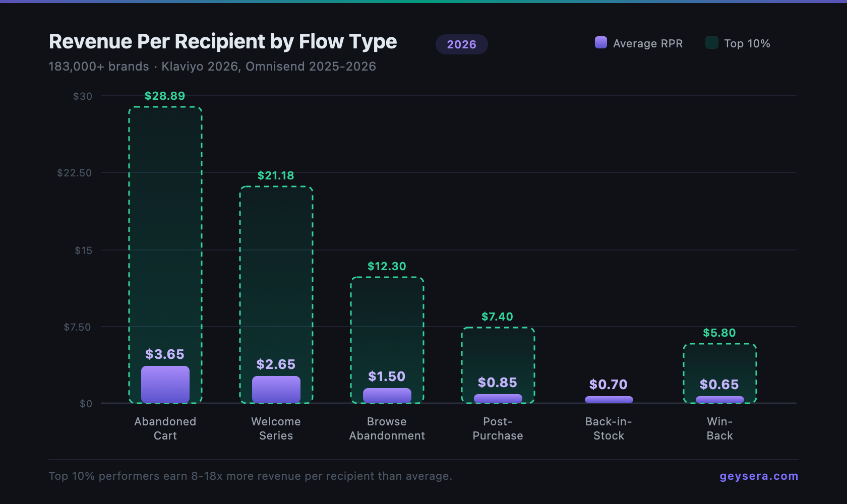Click the $22.50 y-axis tick label
The width and height of the screenshot is (847, 504).
click(75, 173)
